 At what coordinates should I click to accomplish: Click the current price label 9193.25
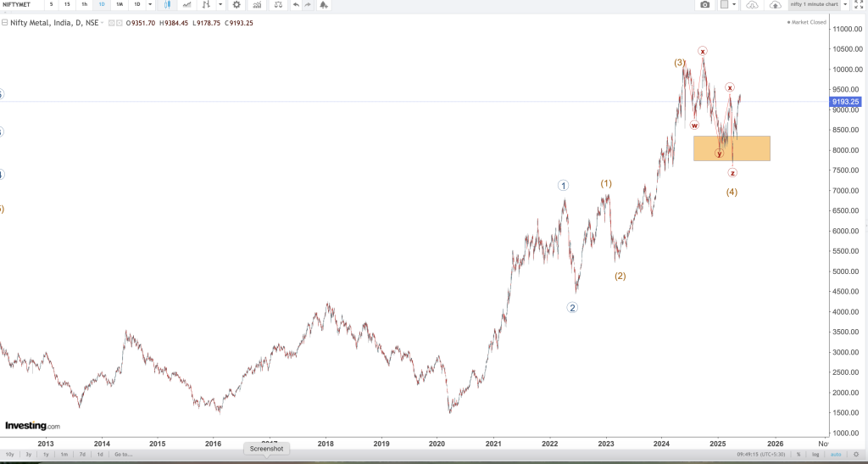845,102
